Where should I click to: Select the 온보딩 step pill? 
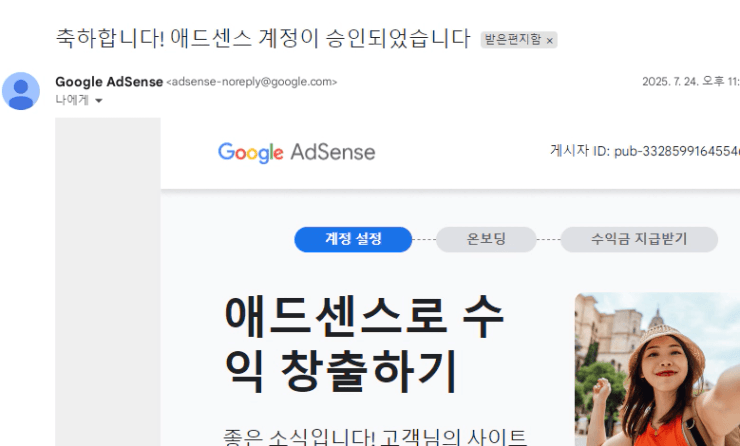point(486,239)
